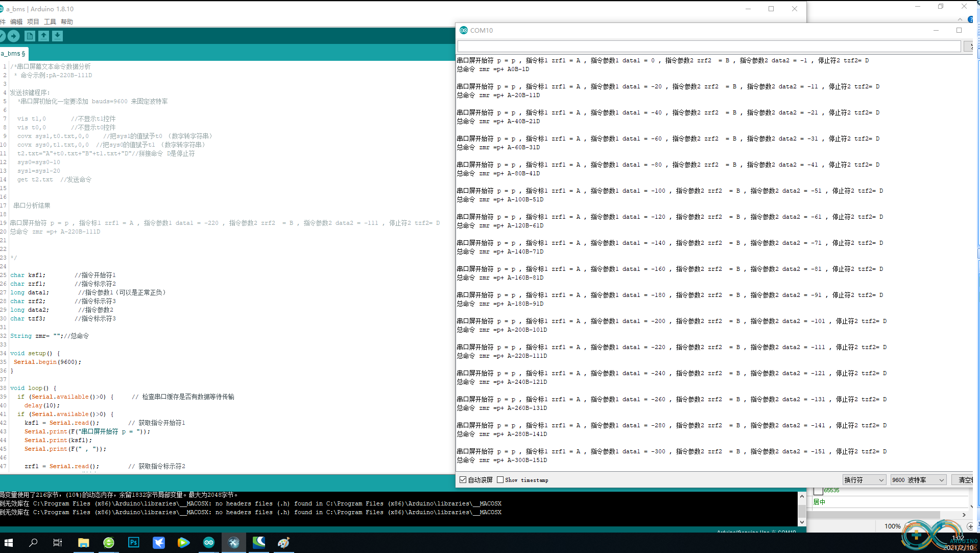The height and width of the screenshot is (553, 980).
Task: Click serial output line '总命令 zmr =p+ A-220B-111D'
Action: pos(501,356)
